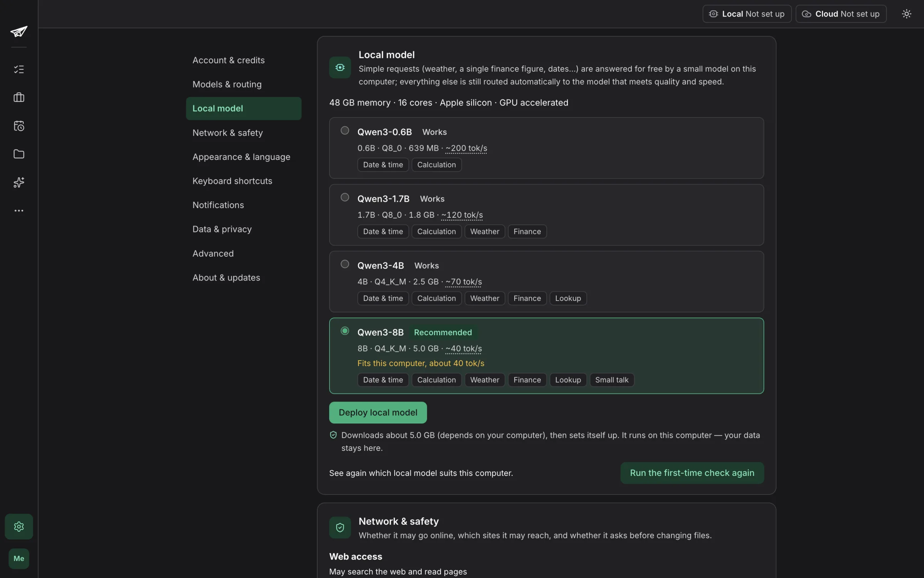This screenshot has height=578, width=924.
Task: Open Models & routing settings
Action: [243, 84]
